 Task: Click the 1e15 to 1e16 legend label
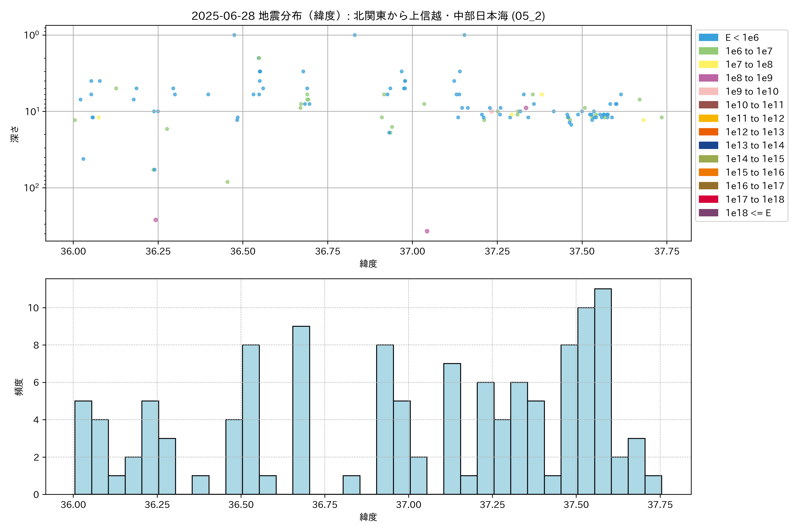tap(755, 172)
